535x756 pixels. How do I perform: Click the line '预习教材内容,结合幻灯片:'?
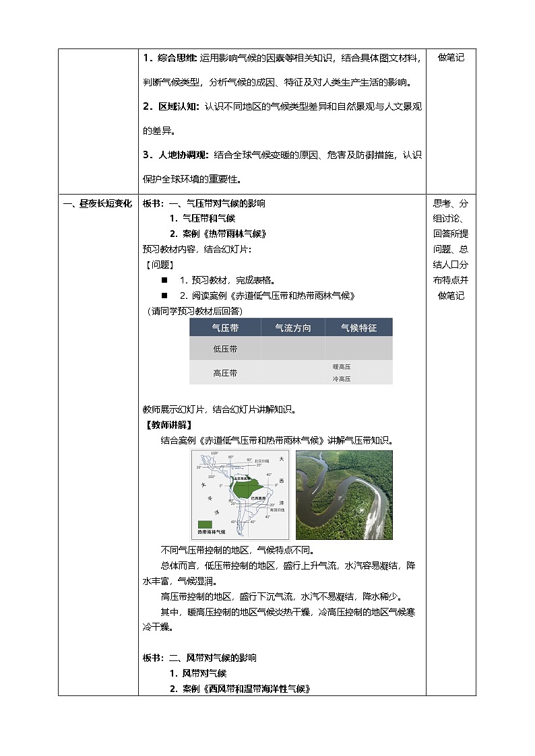(x=197, y=249)
